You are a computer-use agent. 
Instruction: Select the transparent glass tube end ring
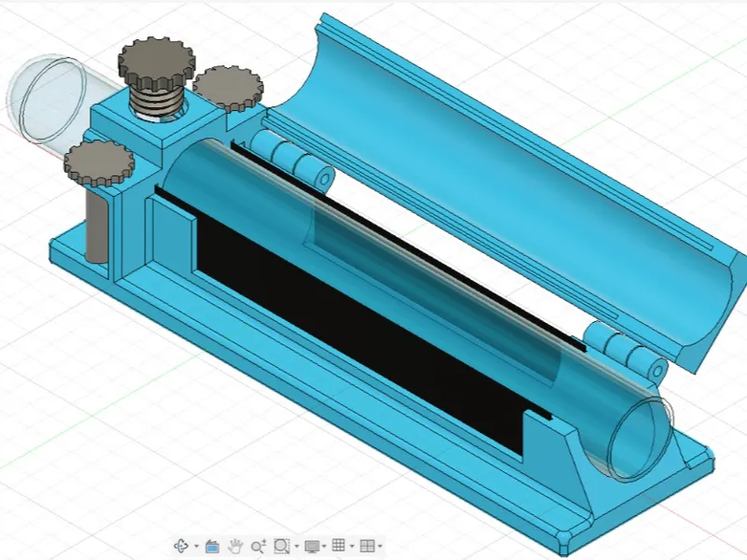pos(641,439)
